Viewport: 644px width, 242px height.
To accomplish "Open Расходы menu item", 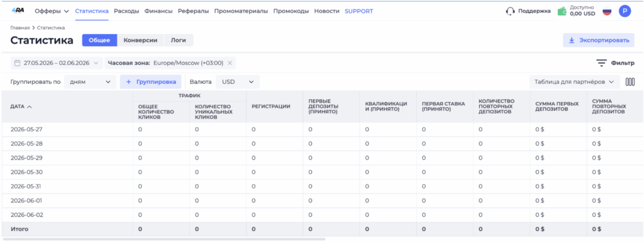I will 126,11.
